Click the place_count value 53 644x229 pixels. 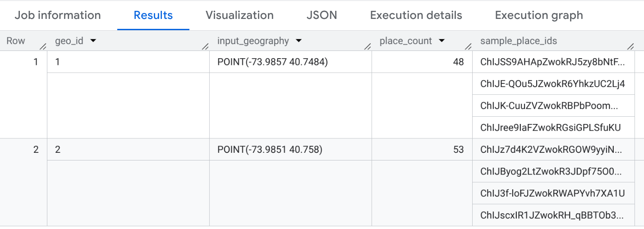click(458, 150)
